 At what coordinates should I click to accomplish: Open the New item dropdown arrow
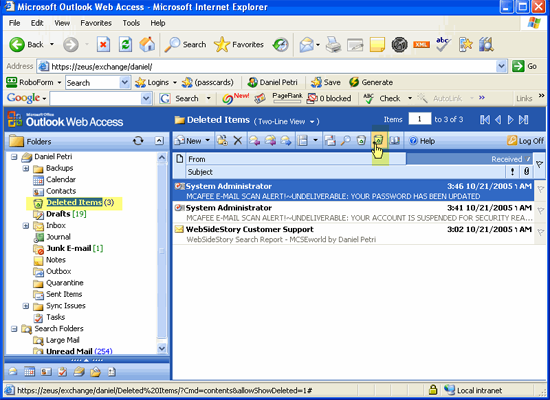(208, 140)
